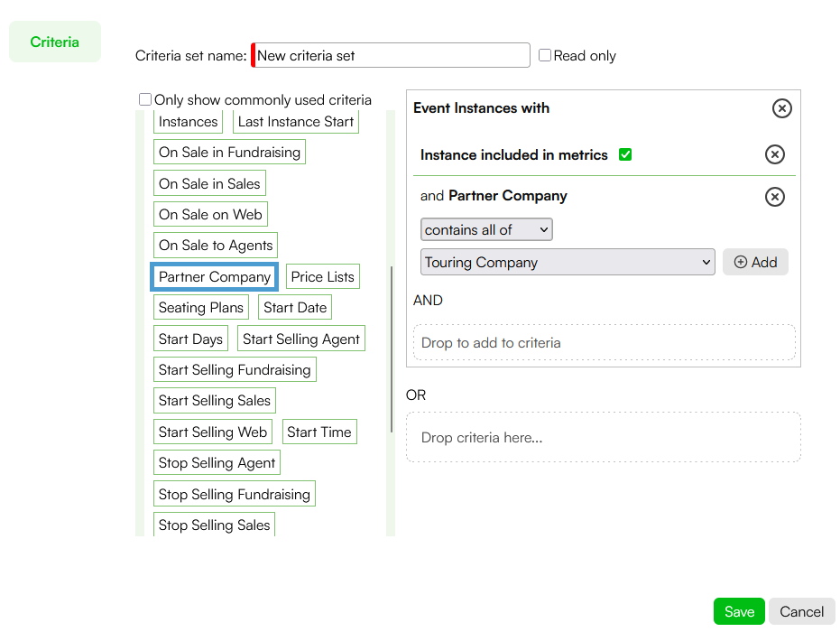Open the Criteria tab
The image size is (840, 632).
click(x=55, y=42)
